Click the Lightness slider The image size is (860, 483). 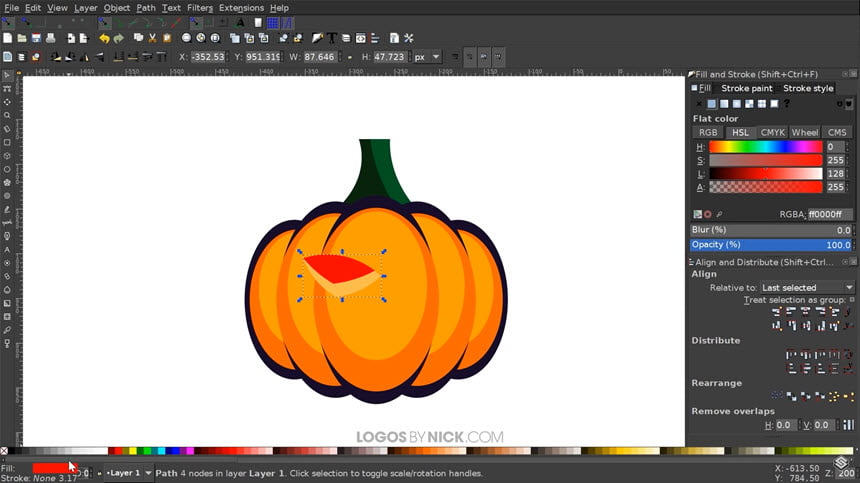click(766, 174)
